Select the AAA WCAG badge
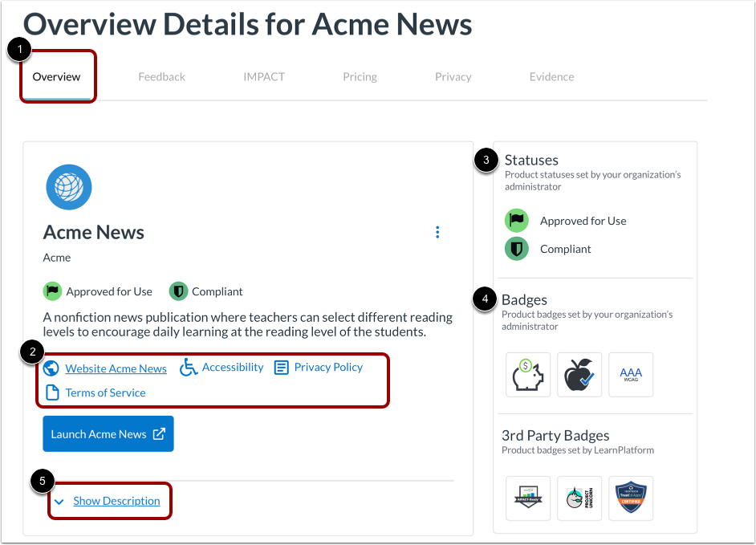Image resolution: width=756 pixels, height=545 pixels. 631,375
